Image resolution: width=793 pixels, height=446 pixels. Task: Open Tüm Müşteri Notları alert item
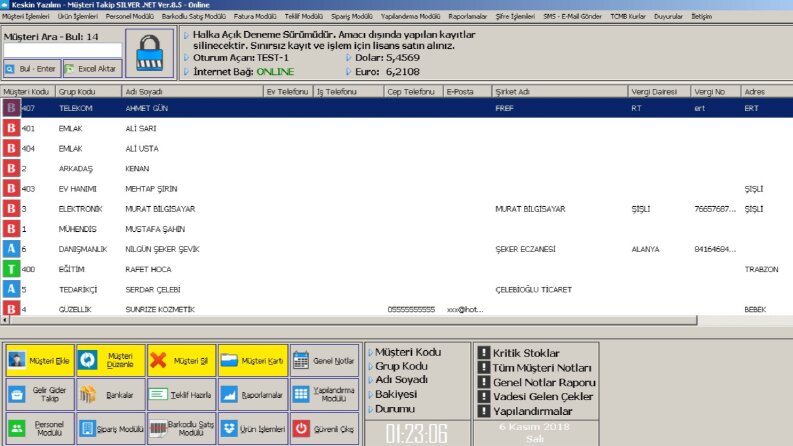535,368
